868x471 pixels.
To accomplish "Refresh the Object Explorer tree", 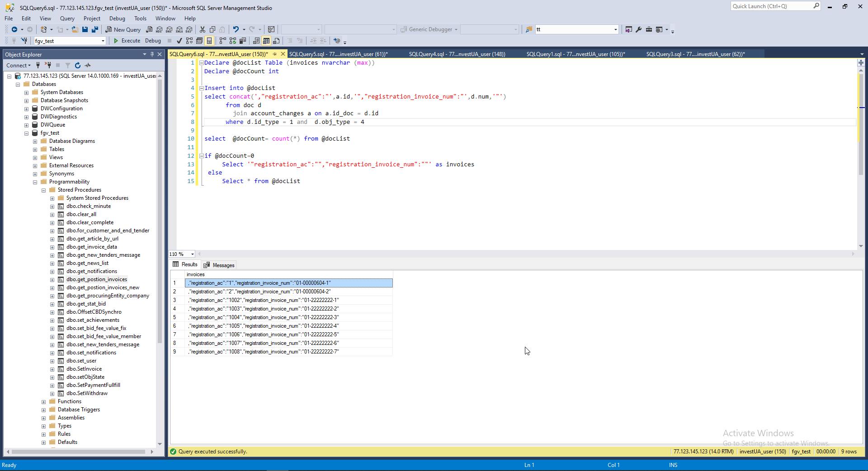I will (x=78, y=66).
